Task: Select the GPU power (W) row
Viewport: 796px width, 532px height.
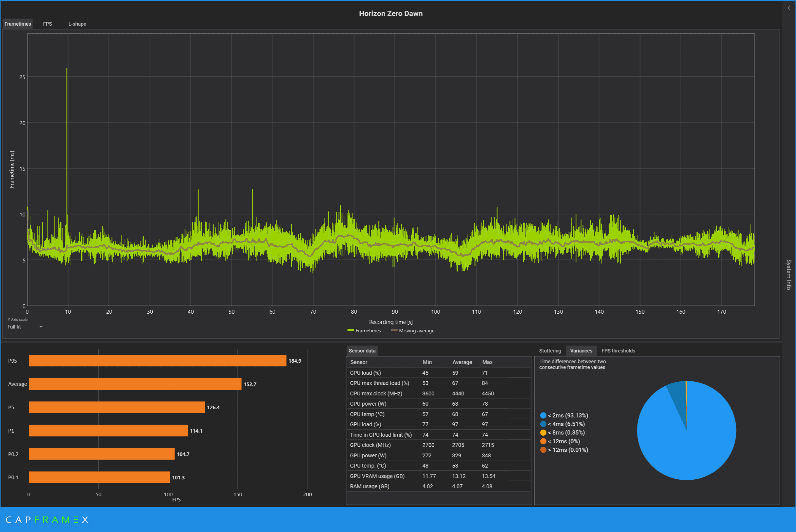Action: coord(439,455)
